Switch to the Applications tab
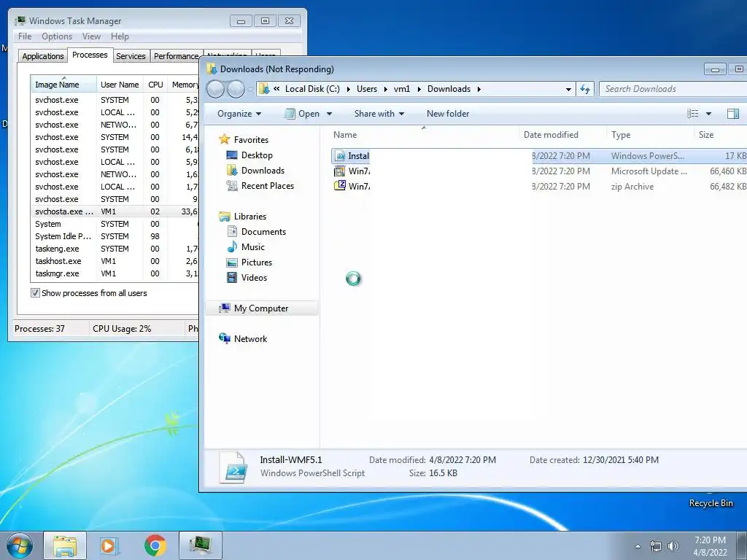The width and height of the screenshot is (747, 560). tap(43, 56)
